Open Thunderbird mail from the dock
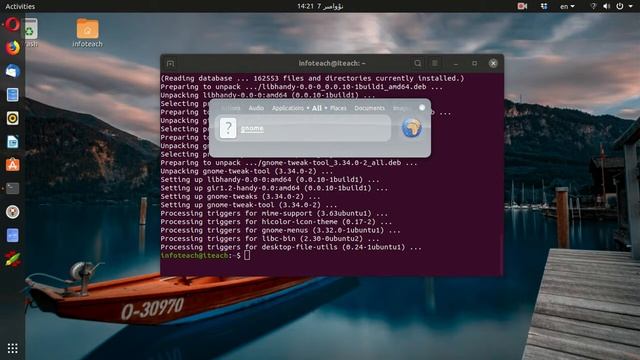Screen dimensions: 640x360 pos(13,71)
